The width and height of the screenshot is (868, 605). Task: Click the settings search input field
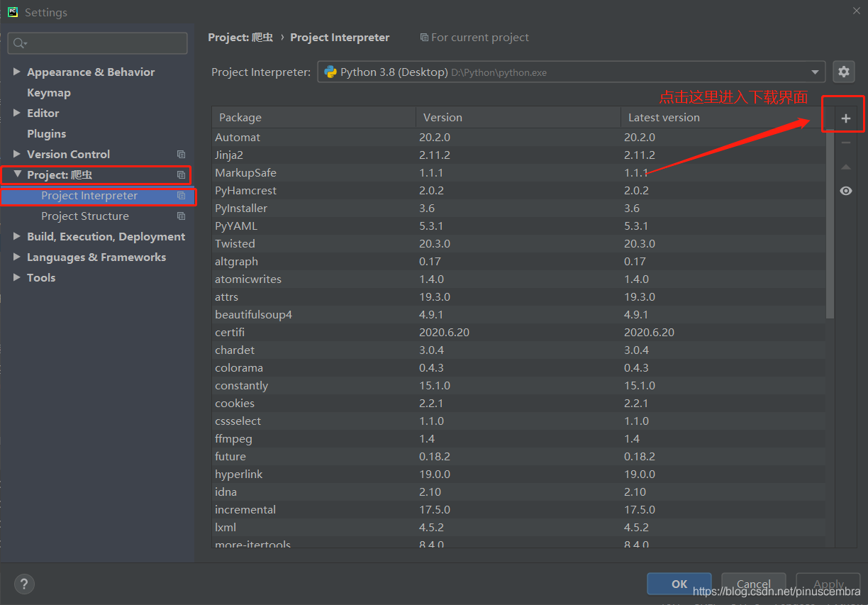click(98, 43)
